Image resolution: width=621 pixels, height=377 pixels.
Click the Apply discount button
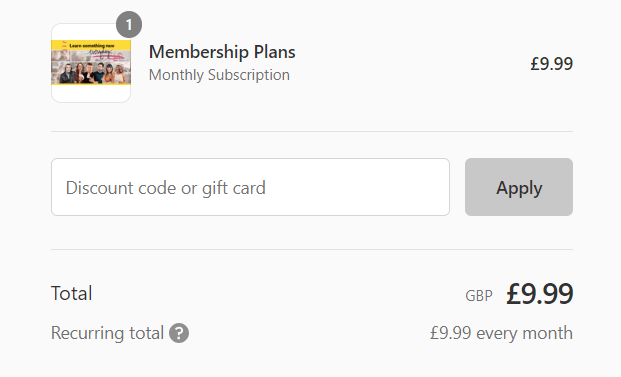519,187
